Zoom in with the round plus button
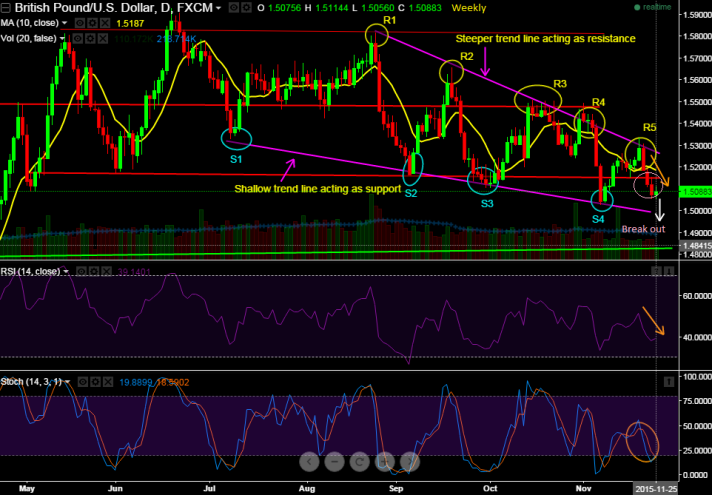Image resolution: width=712 pixels, height=495 pixels. [384, 462]
